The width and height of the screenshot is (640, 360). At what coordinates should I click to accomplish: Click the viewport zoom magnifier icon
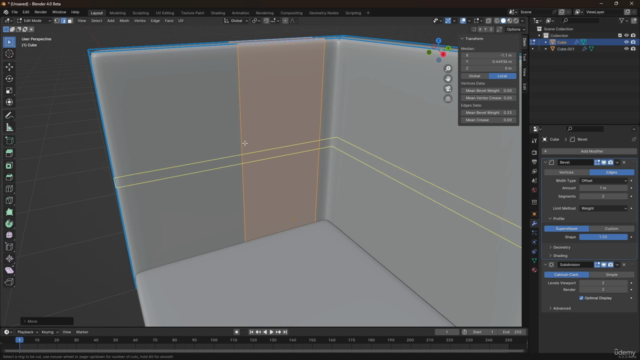click(x=448, y=69)
